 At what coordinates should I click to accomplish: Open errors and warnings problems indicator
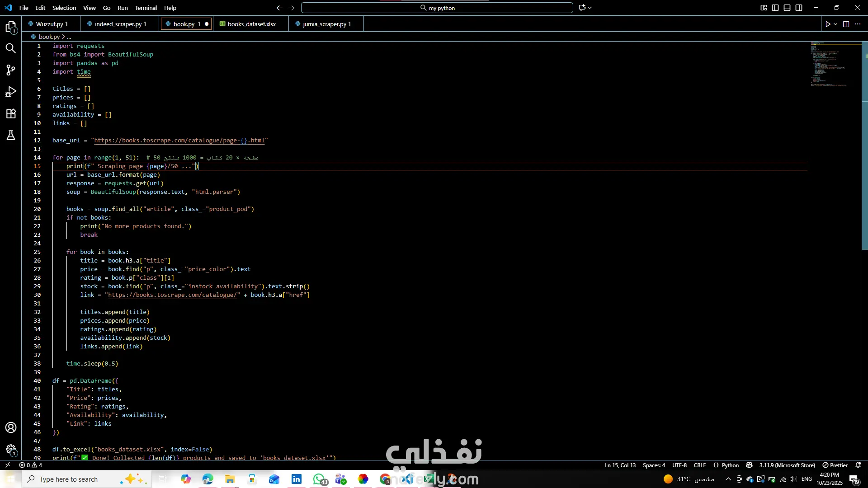[x=31, y=465]
